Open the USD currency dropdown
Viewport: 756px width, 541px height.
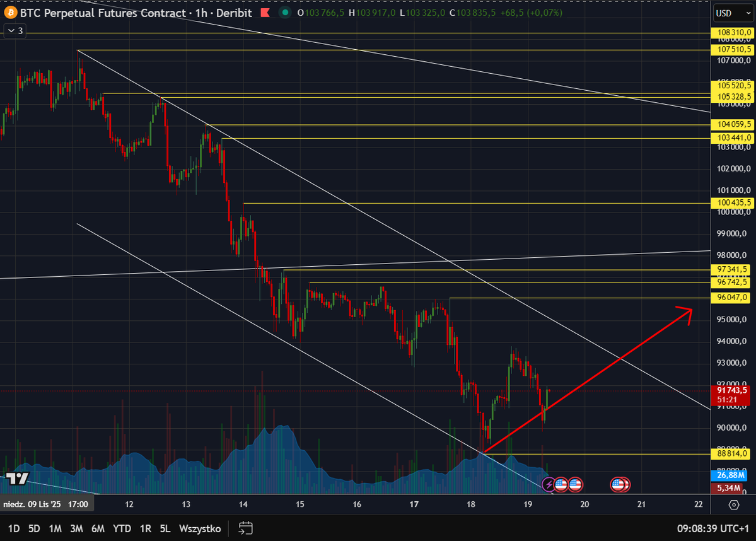pos(733,13)
